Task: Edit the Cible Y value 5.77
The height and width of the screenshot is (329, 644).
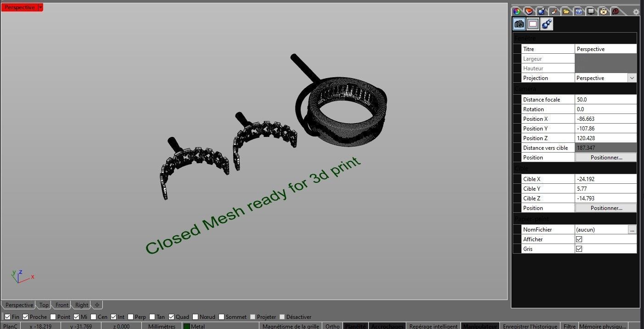Action: [x=606, y=189]
